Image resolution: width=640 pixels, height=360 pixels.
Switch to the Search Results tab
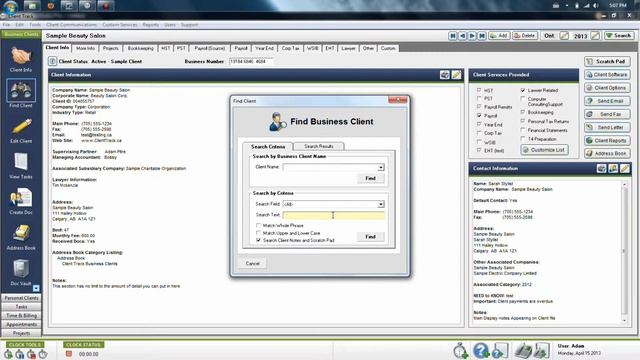point(318,146)
